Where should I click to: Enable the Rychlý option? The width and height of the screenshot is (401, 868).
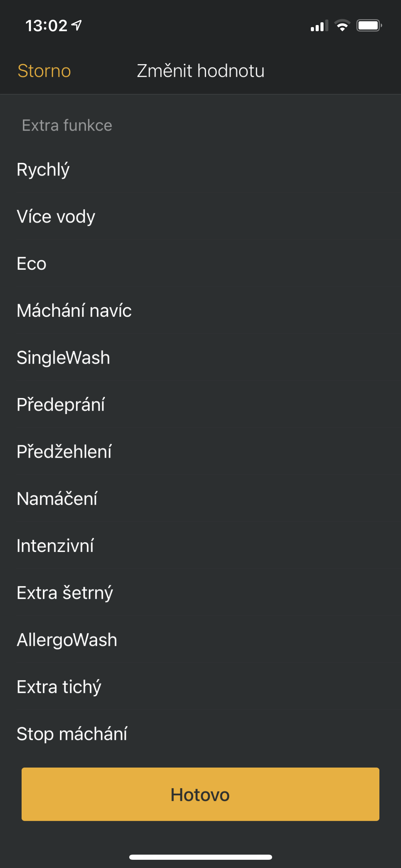pos(43,169)
